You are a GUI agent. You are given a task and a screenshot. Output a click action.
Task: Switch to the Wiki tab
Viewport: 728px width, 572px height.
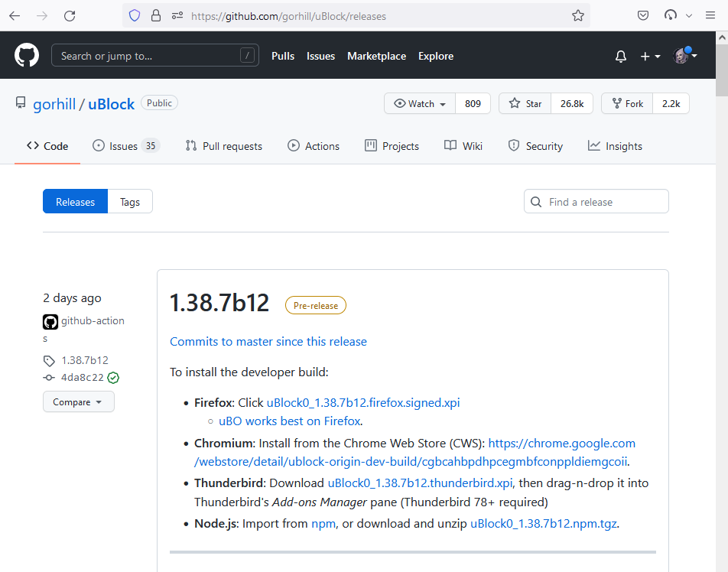(463, 146)
